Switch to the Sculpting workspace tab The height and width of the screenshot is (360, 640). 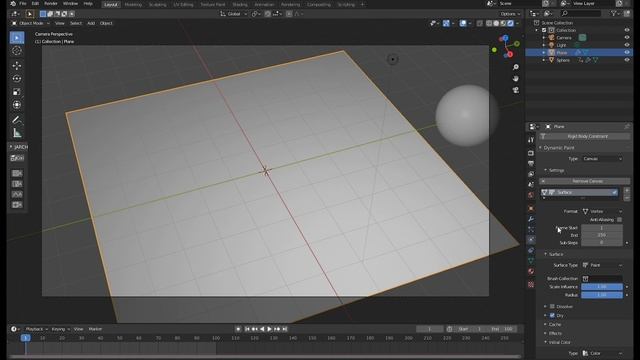(x=158, y=4)
